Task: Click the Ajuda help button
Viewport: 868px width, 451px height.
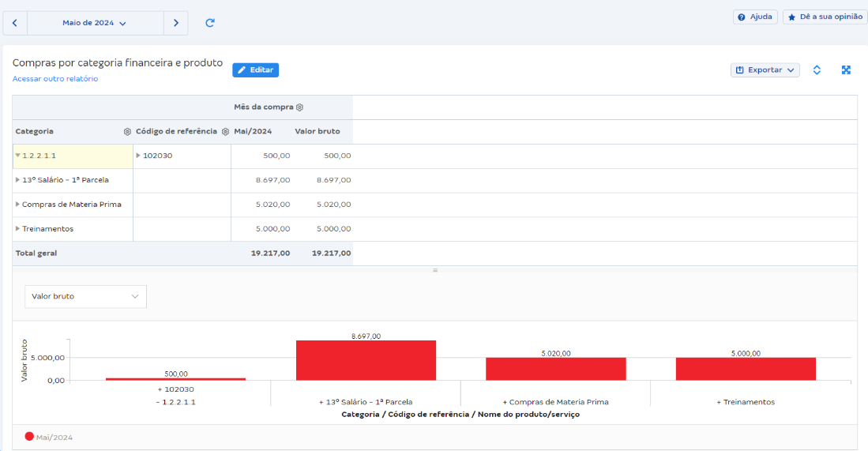Action: [x=755, y=17]
